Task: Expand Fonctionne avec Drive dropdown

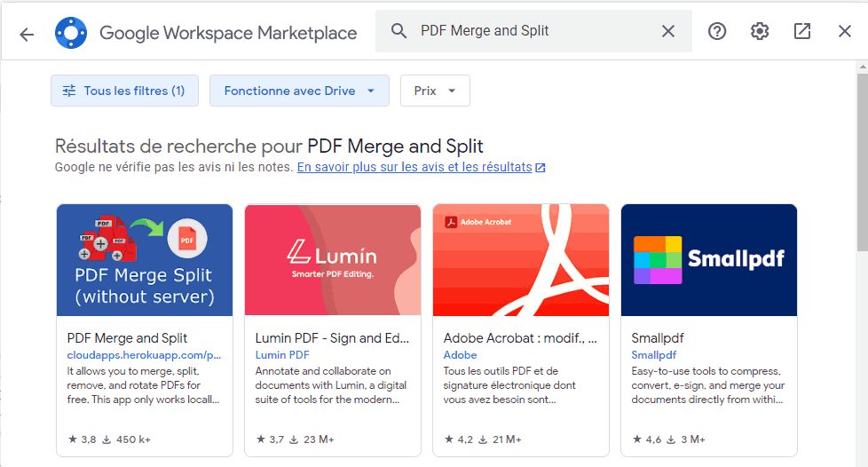Action: 299,91
